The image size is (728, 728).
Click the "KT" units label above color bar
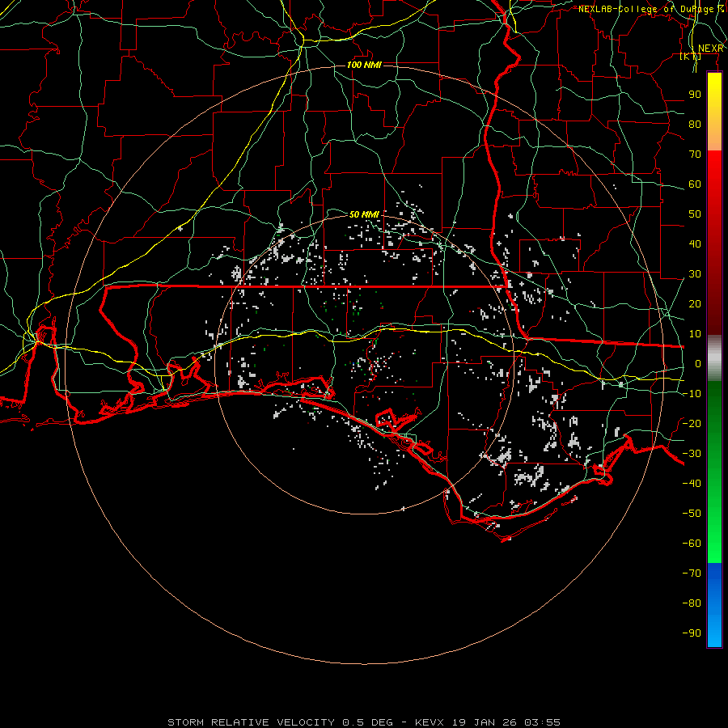691,57
